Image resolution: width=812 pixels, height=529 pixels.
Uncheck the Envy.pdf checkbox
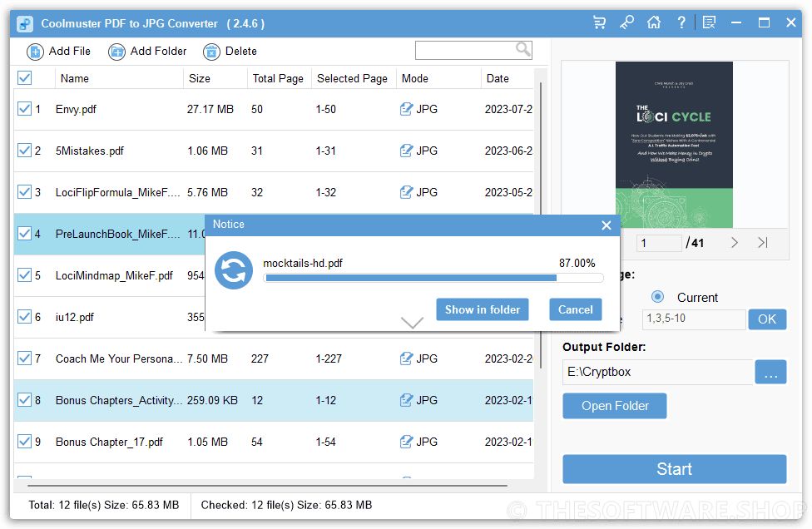click(24, 109)
